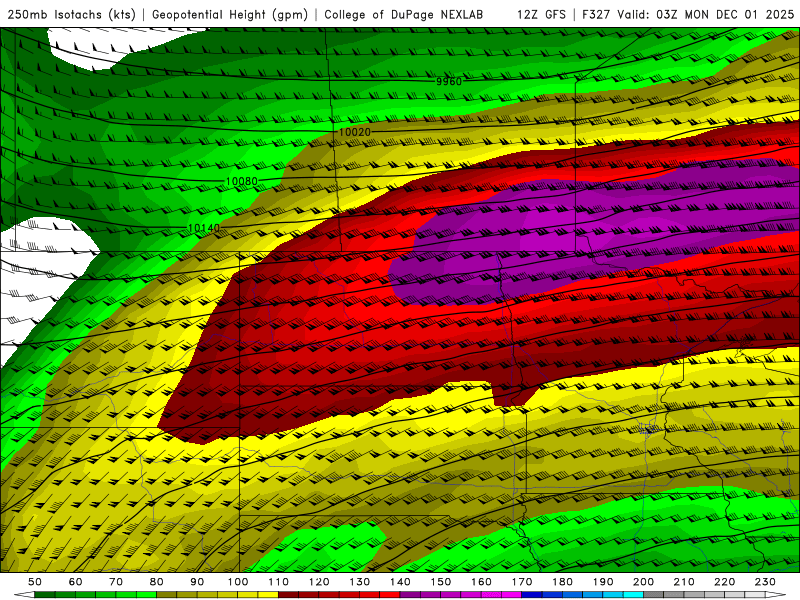
Task: Click the 200 value on the color scale
Action: pos(644,582)
